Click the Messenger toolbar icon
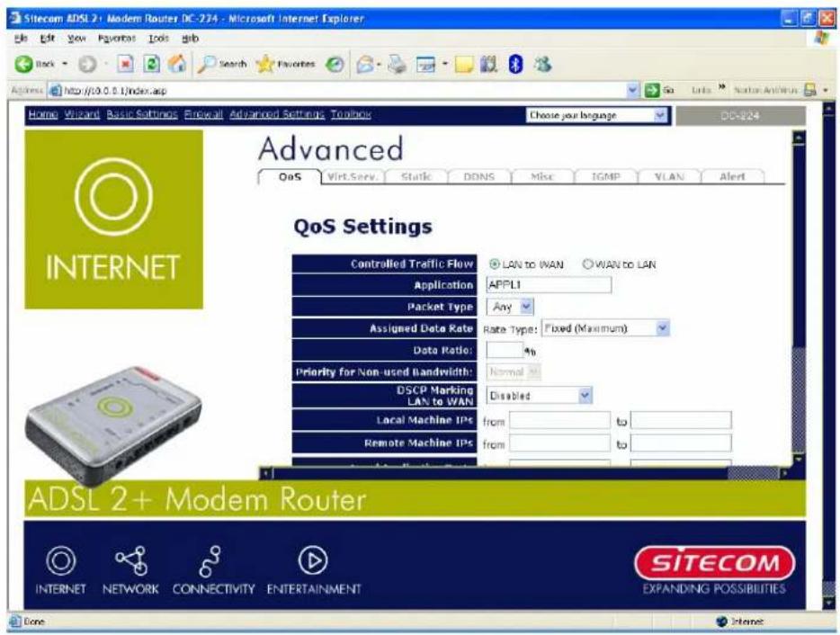This screenshot has width=840, height=635. pos(542,64)
